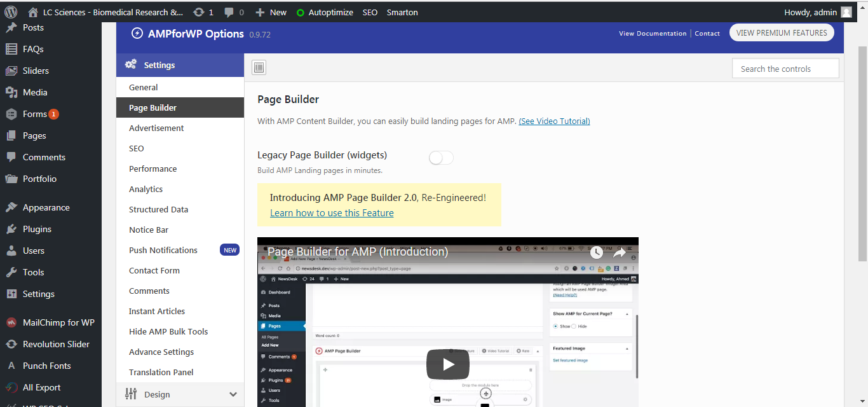The width and height of the screenshot is (868, 407).
Task: Click the All Export sidebar icon
Action: pos(11,387)
